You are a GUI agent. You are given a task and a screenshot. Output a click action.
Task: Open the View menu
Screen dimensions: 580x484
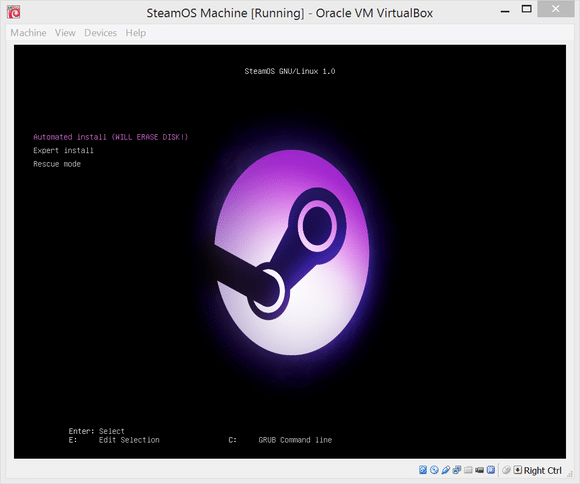click(x=65, y=33)
